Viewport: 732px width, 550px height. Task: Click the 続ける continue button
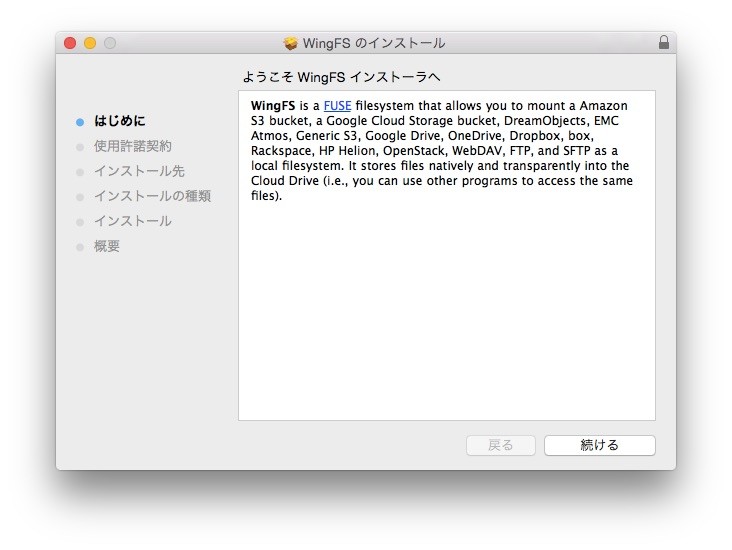(x=599, y=445)
